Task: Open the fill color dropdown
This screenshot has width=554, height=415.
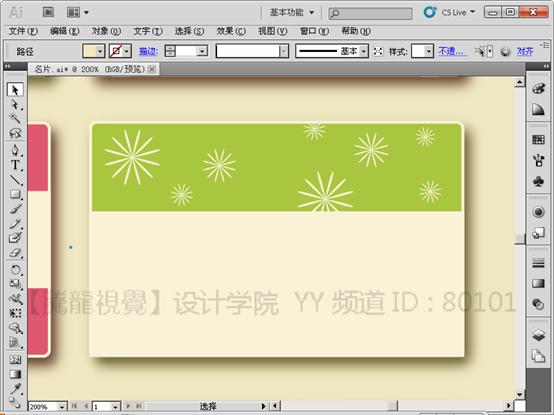Action: click(100, 52)
